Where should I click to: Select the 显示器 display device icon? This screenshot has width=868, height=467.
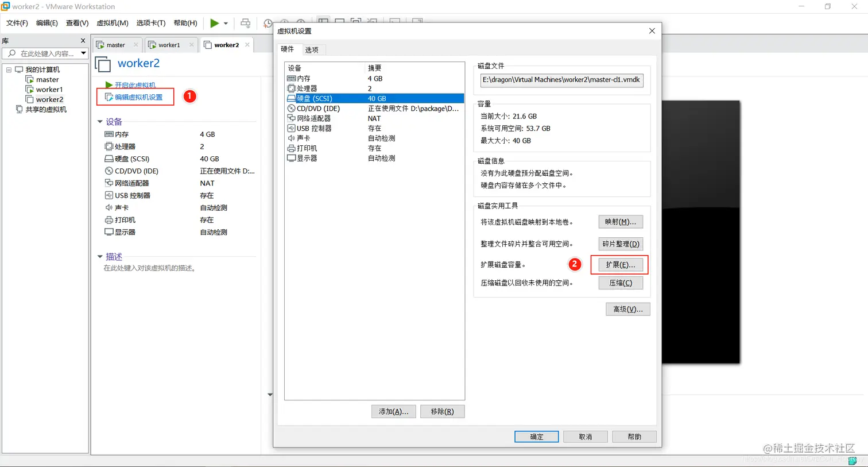tap(292, 158)
